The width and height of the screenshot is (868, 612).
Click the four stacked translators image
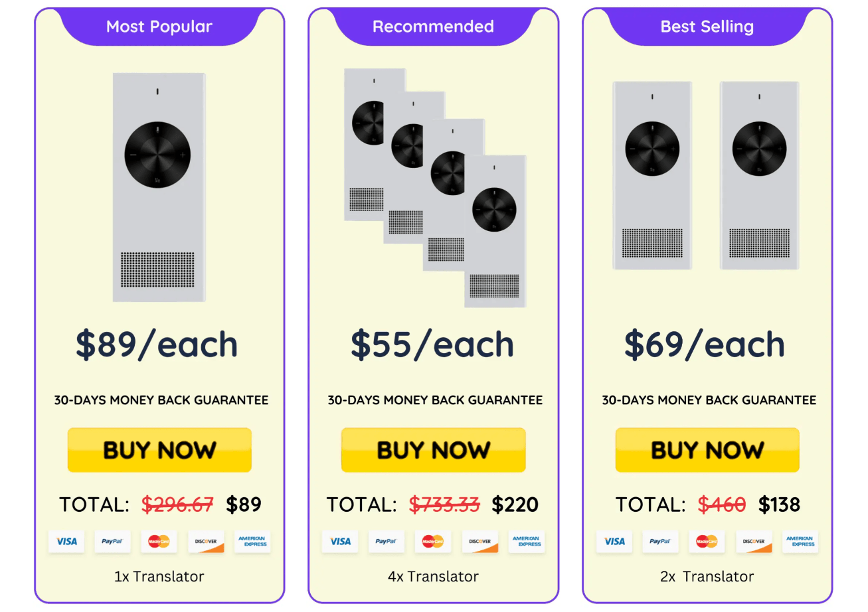point(435,188)
